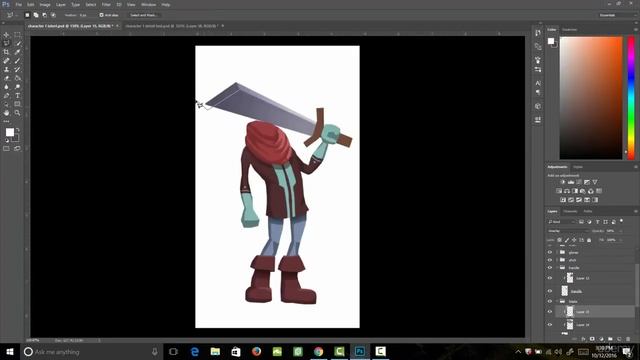Screen dimensions: 640x360
Task: Hide the Layer 14 layer
Action: pyautogui.click(x=550, y=325)
